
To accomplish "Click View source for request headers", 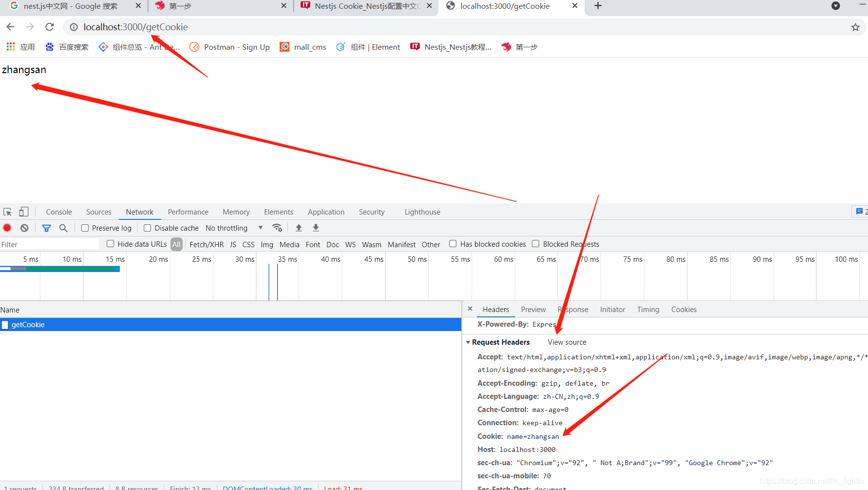I will (x=567, y=342).
